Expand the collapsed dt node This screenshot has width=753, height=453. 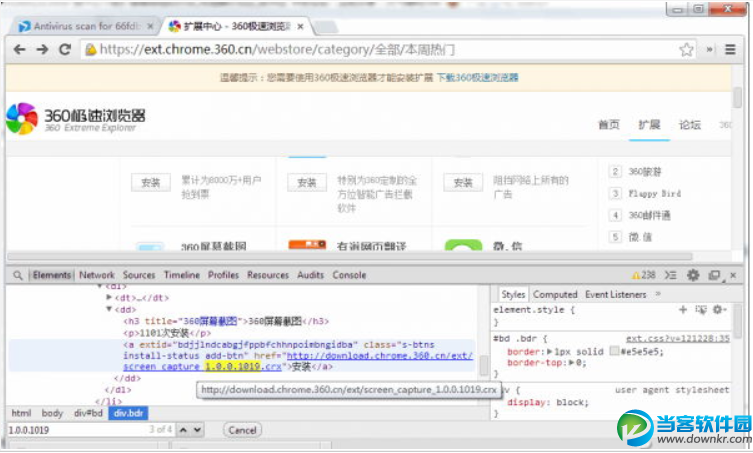109,298
